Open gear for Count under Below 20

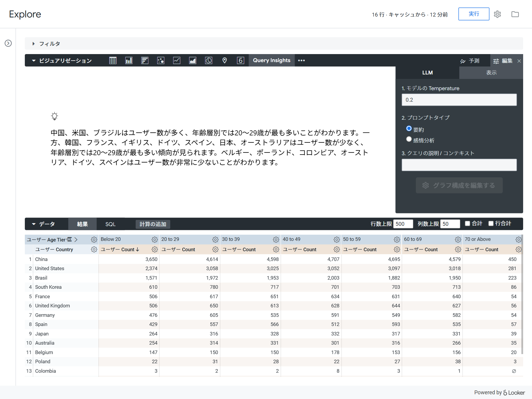tap(155, 249)
